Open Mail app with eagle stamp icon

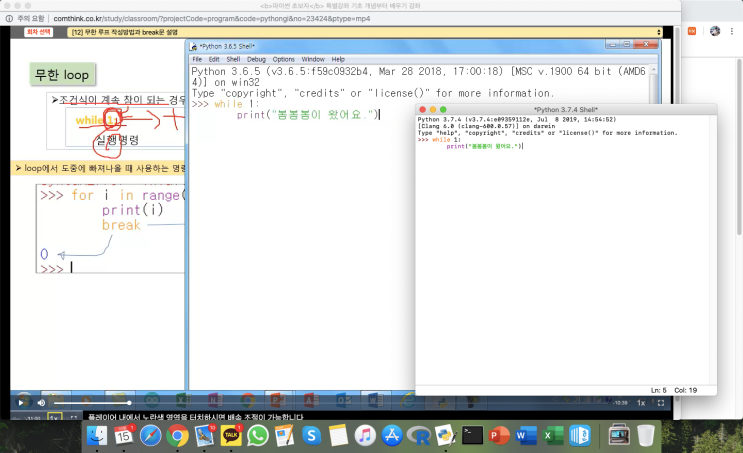(x=204, y=435)
